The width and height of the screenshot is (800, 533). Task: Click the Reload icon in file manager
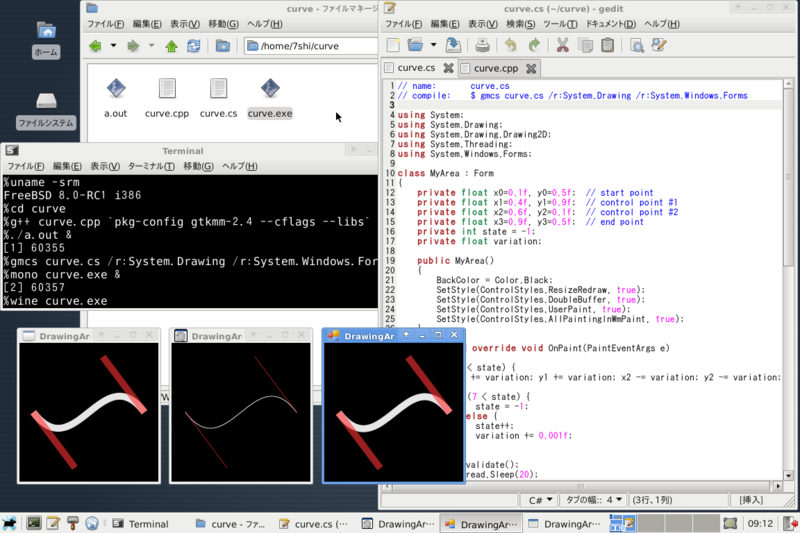[193, 46]
